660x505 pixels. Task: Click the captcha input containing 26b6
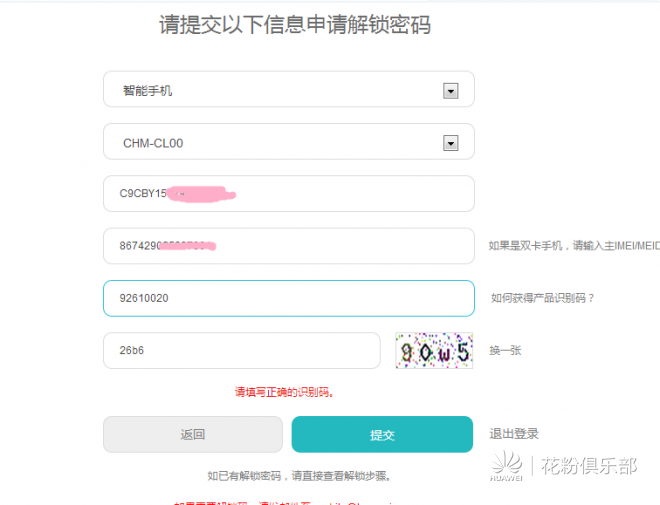pyautogui.click(x=242, y=351)
